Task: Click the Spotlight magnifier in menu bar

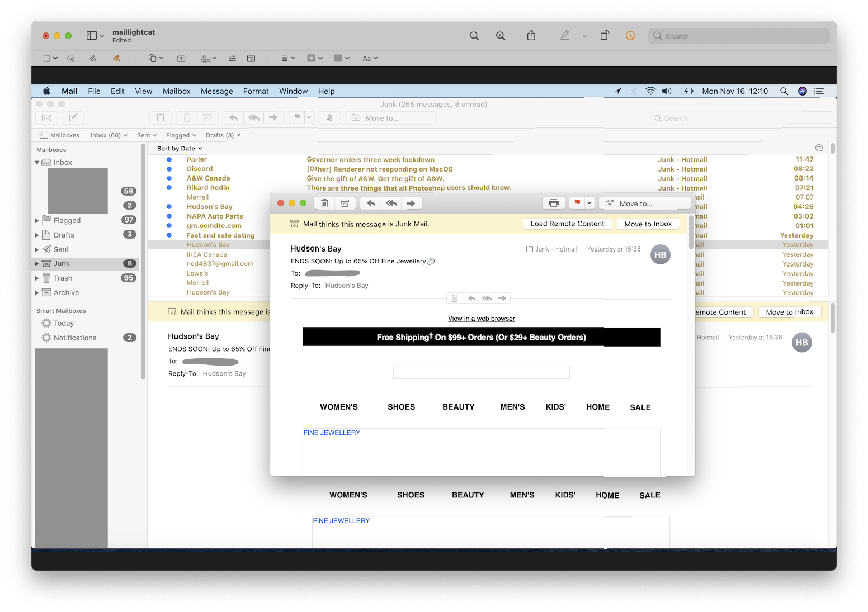Action: coord(784,91)
